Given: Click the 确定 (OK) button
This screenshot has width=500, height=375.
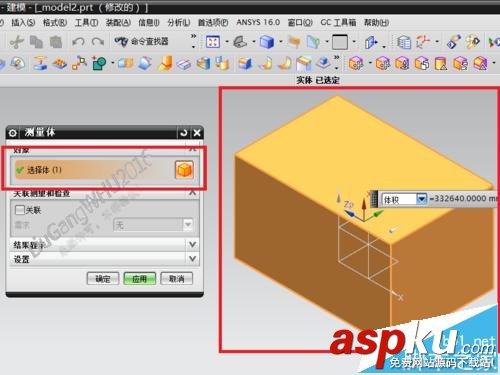Looking at the screenshot, I should [103, 279].
